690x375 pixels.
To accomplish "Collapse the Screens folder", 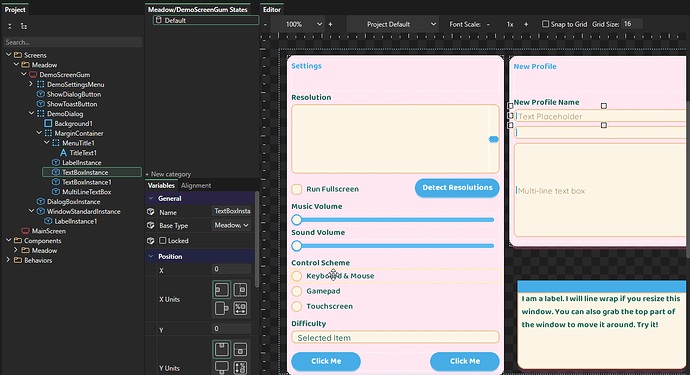I will pos(9,55).
